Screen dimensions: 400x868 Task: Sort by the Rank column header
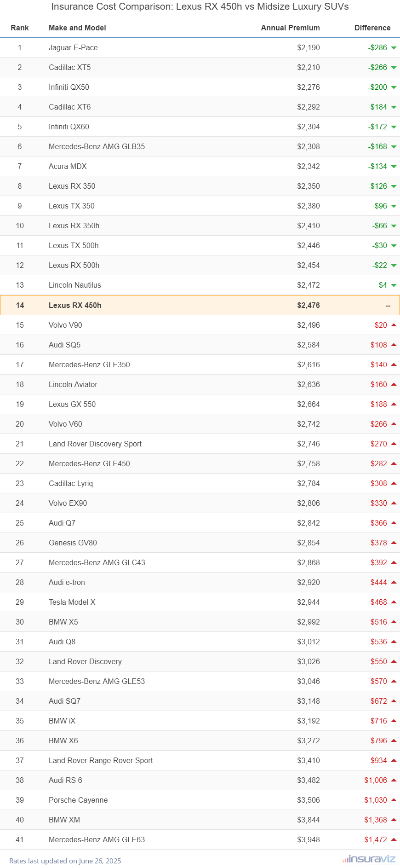[20, 28]
